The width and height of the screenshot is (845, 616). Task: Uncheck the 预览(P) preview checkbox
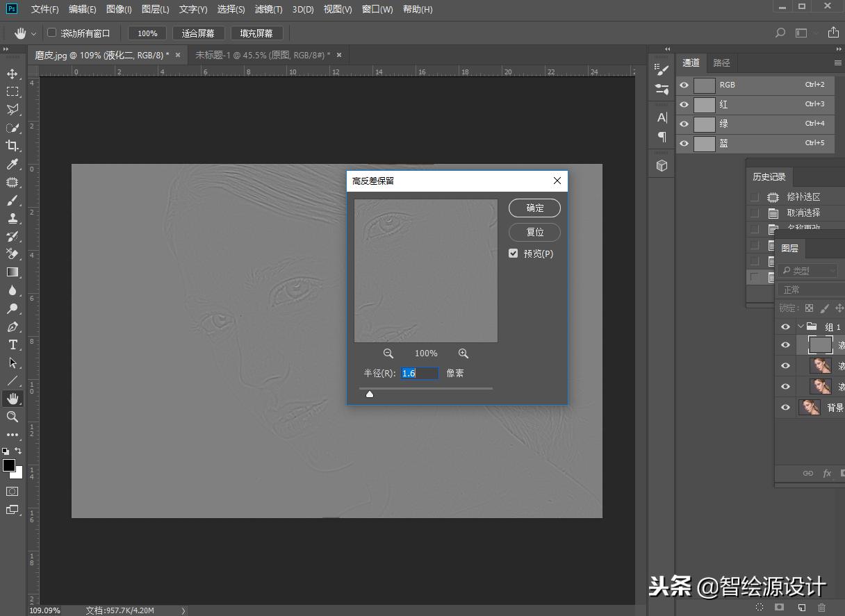pyautogui.click(x=514, y=253)
